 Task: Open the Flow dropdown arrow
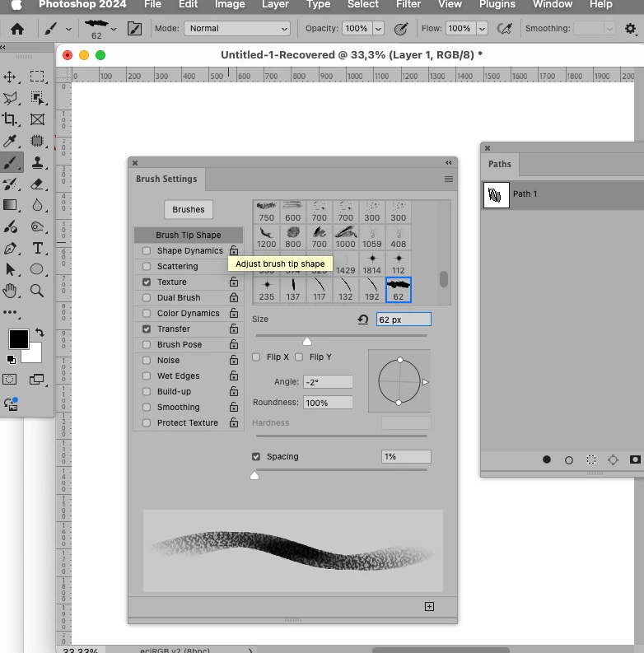[482, 29]
